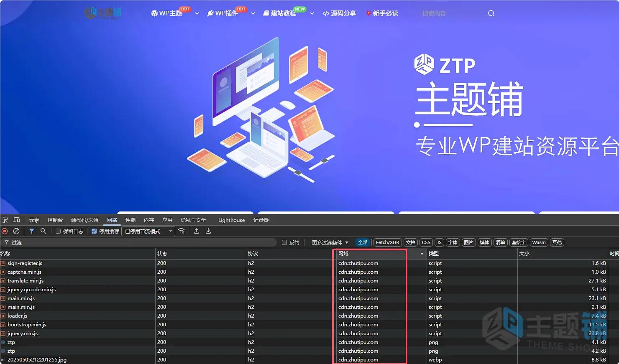This screenshot has width=619, height=364.
Task: Open the 源代码/来源 tab
Action: tap(84, 220)
